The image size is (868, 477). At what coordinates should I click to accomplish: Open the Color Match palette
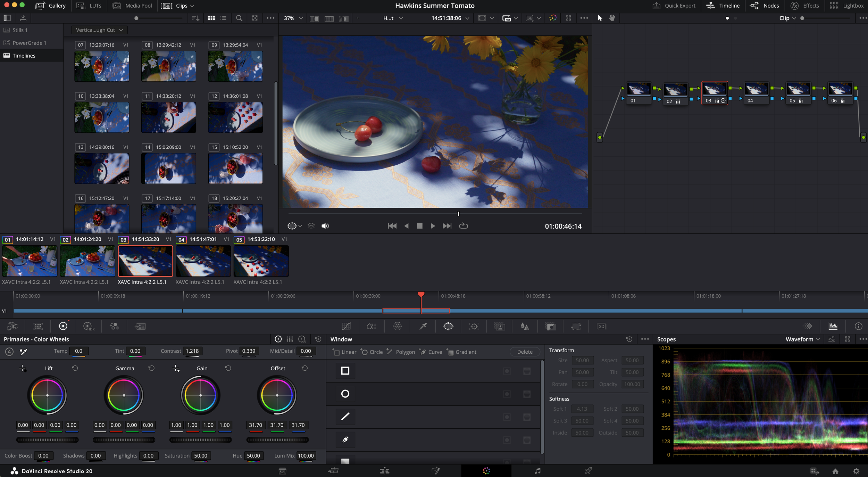pos(38,326)
